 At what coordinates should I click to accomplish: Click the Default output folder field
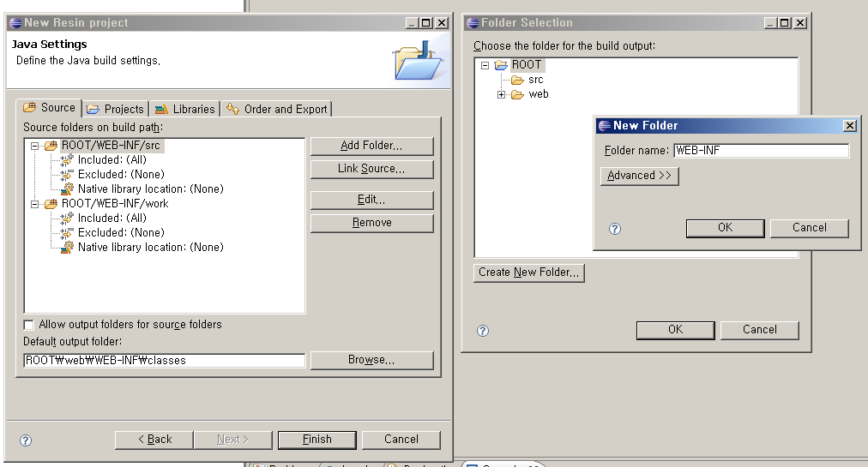point(165,361)
